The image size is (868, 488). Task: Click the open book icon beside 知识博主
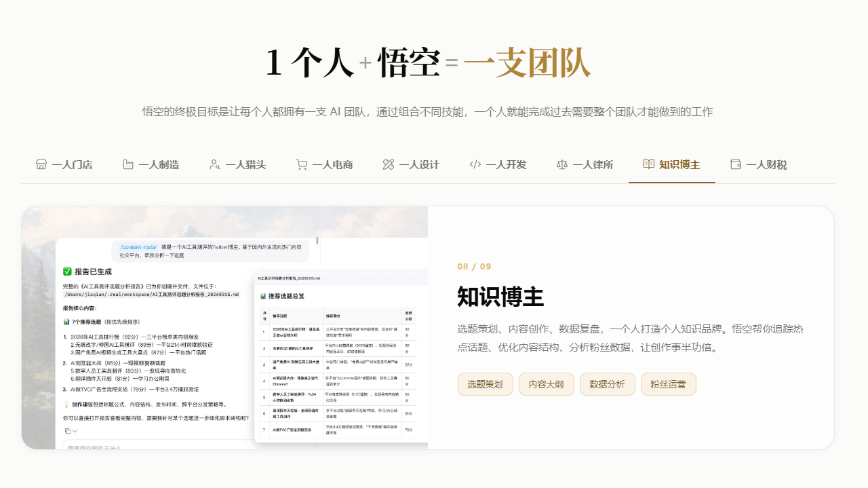coord(649,164)
